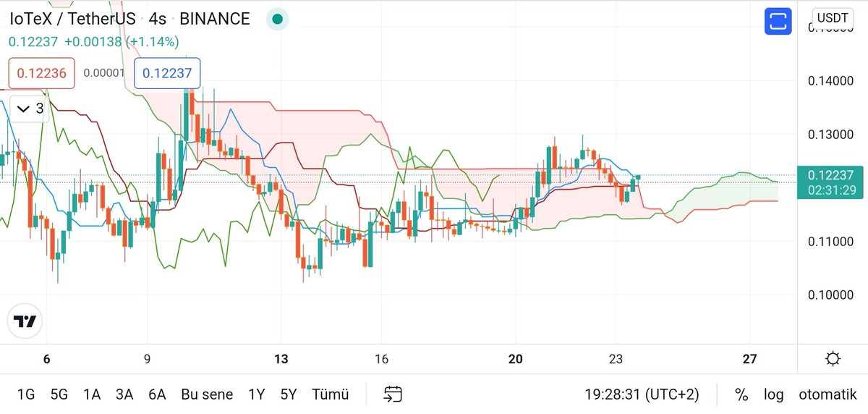Screen dimensions: 868x414
Task: Click the BINANCE exchange label
Action: tap(215, 19)
